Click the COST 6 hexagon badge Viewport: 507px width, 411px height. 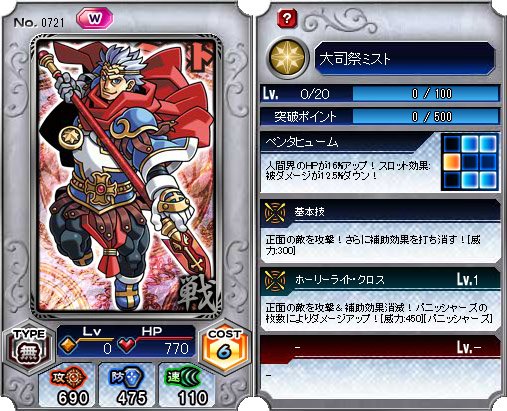click(225, 347)
